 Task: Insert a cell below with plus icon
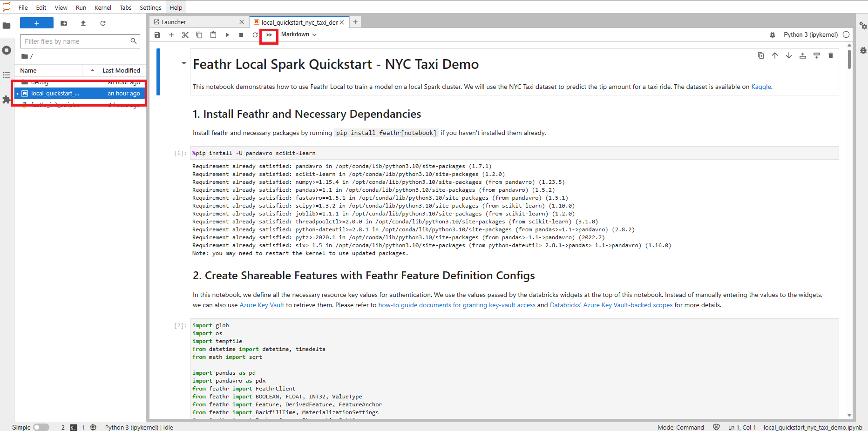171,35
